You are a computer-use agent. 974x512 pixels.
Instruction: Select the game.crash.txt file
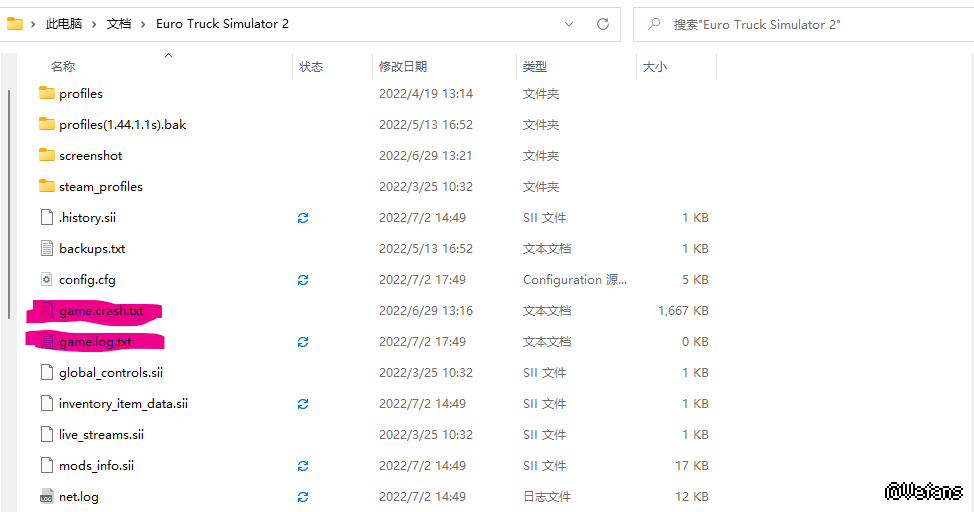click(101, 311)
